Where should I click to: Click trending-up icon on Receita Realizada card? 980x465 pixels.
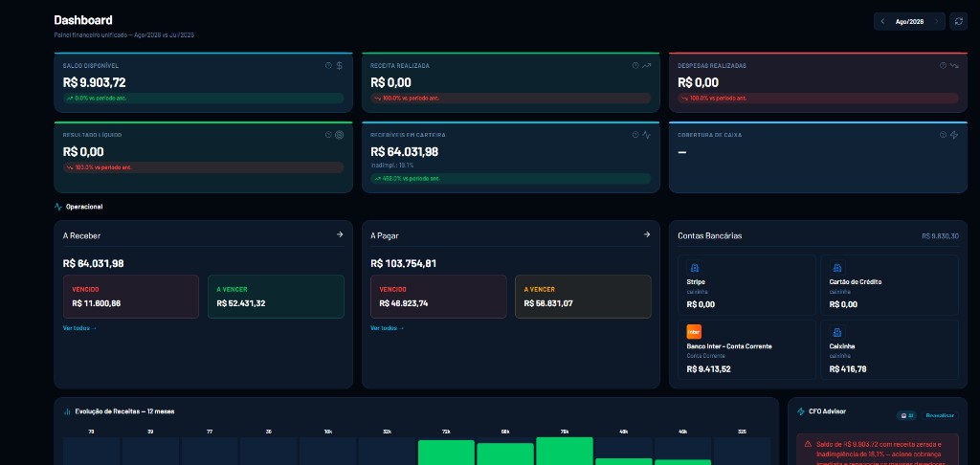pyautogui.click(x=646, y=65)
